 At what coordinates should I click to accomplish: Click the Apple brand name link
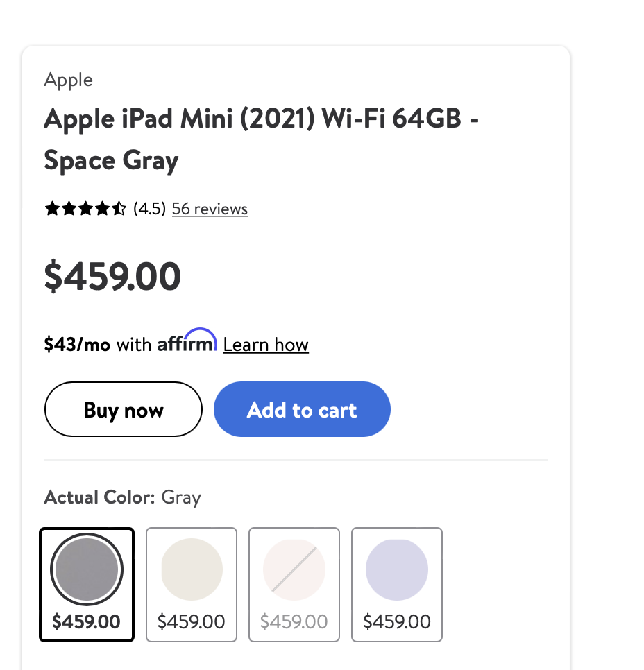pyautogui.click(x=69, y=80)
